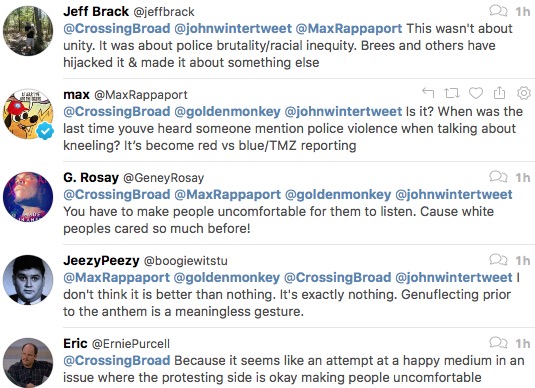Open @MaxRappaport mention in Jeff Brack's tweet
This screenshot has width=535, height=388.
click(x=349, y=28)
